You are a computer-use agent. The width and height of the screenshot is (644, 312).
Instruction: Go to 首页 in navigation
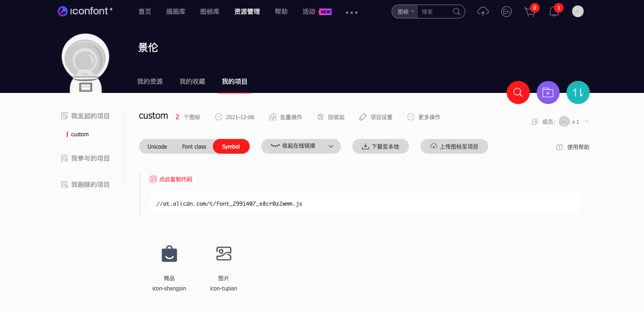point(145,12)
